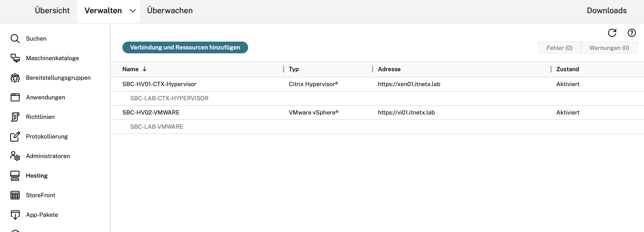Select Hosting in the sidebar
This screenshot has height=232, width=644.
[37, 175]
